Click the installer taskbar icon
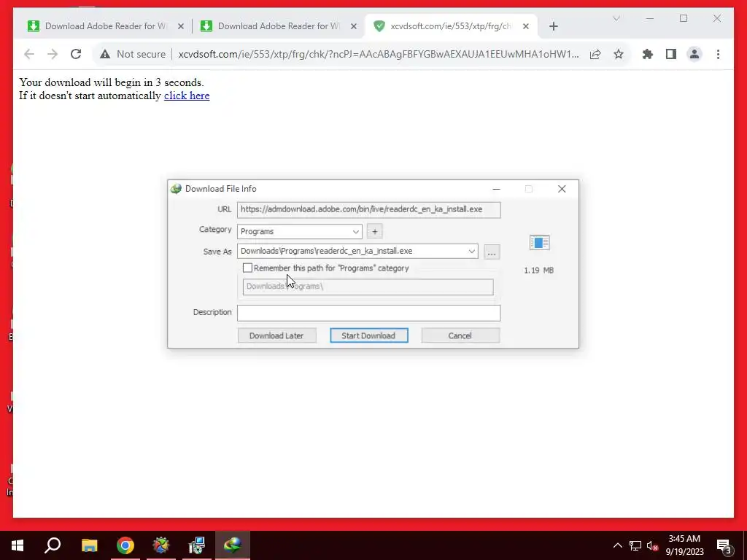This screenshot has height=560, width=747. click(197, 545)
